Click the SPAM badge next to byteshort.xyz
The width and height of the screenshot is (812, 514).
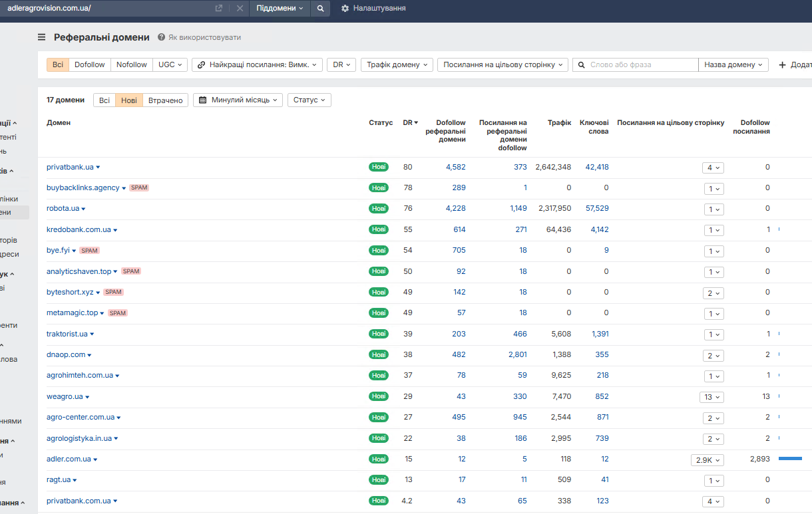pyautogui.click(x=114, y=292)
